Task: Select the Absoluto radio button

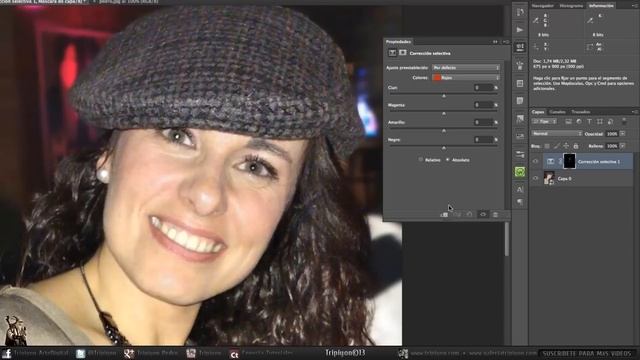Action: (x=448, y=160)
